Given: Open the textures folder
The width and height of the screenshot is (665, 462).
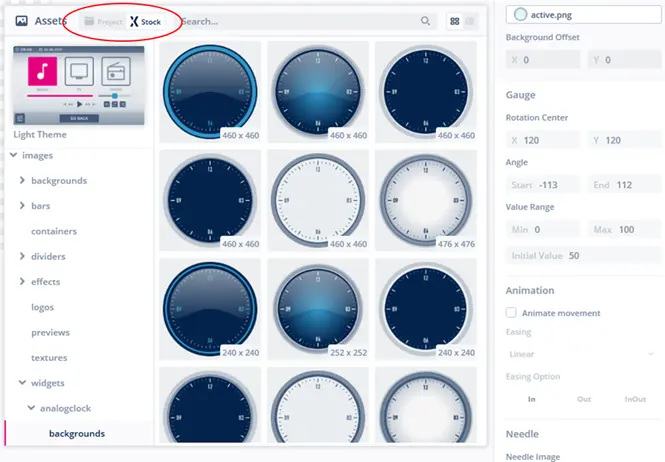Looking at the screenshot, I should pyautogui.click(x=49, y=357).
